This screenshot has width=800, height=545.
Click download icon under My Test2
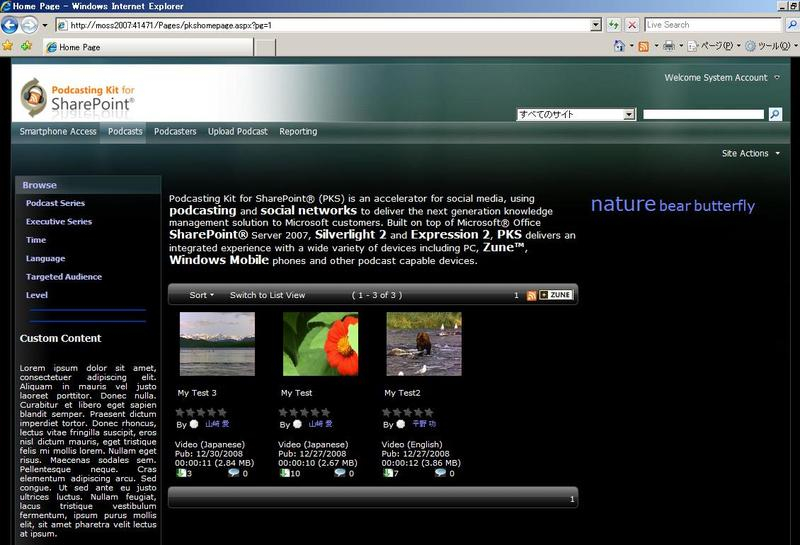click(388, 473)
